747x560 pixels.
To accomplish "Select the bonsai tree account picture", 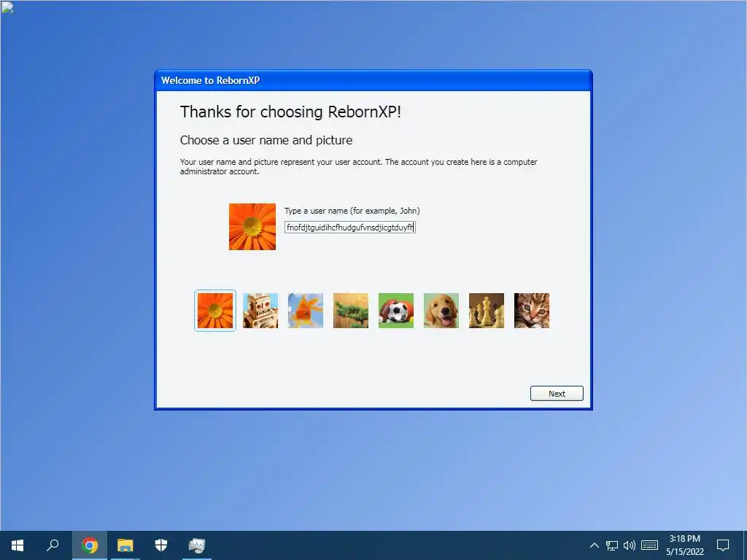I will click(351, 311).
